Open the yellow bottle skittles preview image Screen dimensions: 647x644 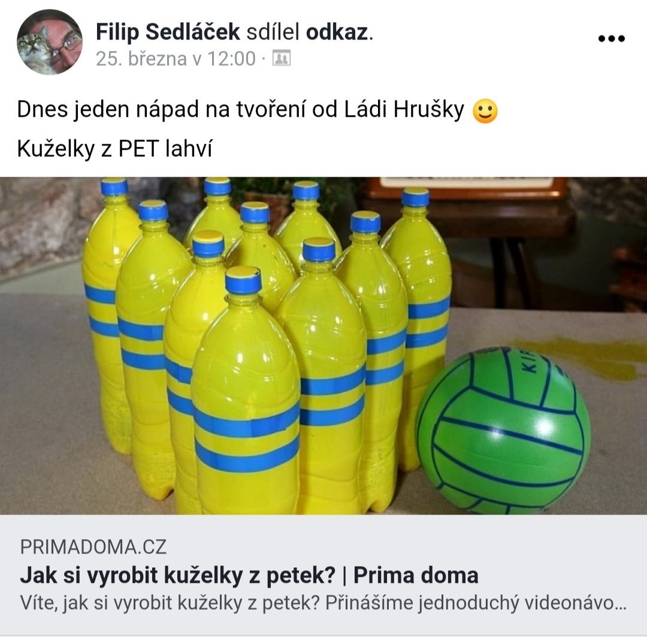coord(323,346)
